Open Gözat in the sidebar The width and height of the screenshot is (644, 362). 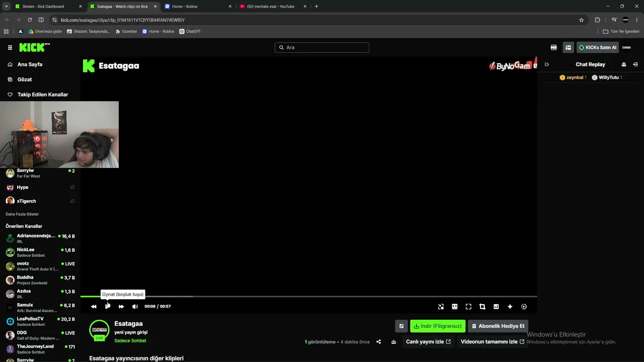click(x=24, y=79)
